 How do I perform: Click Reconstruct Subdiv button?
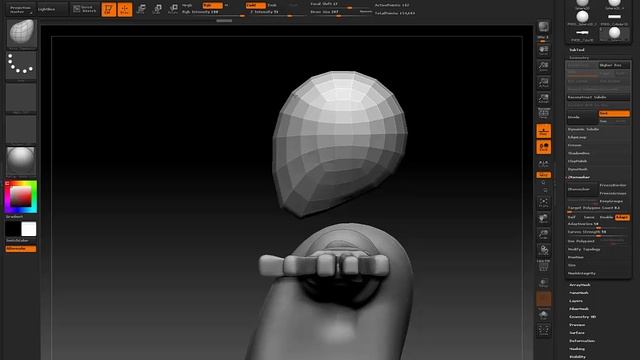pos(598,97)
